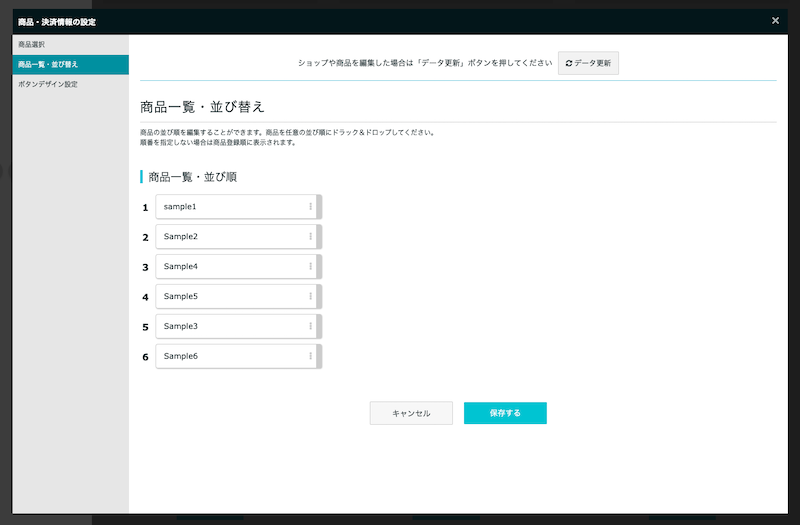Pick the Sample3 product row
800x525 pixels.
[230, 327]
